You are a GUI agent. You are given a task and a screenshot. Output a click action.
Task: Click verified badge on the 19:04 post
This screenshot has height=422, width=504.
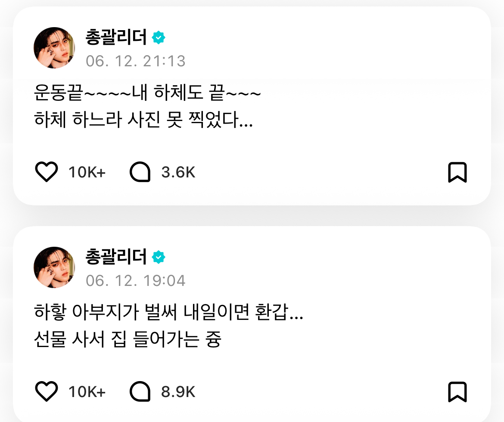(159, 258)
